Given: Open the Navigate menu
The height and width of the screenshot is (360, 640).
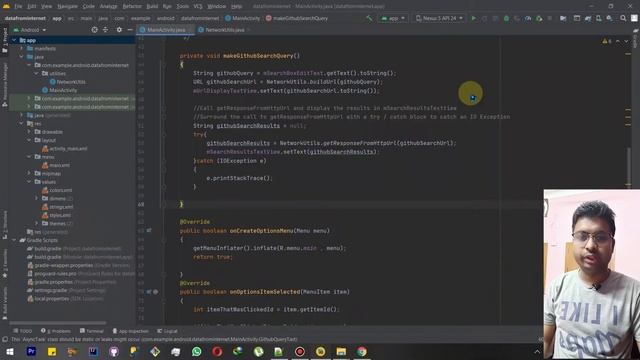Looking at the screenshot, I should point(67,6).
